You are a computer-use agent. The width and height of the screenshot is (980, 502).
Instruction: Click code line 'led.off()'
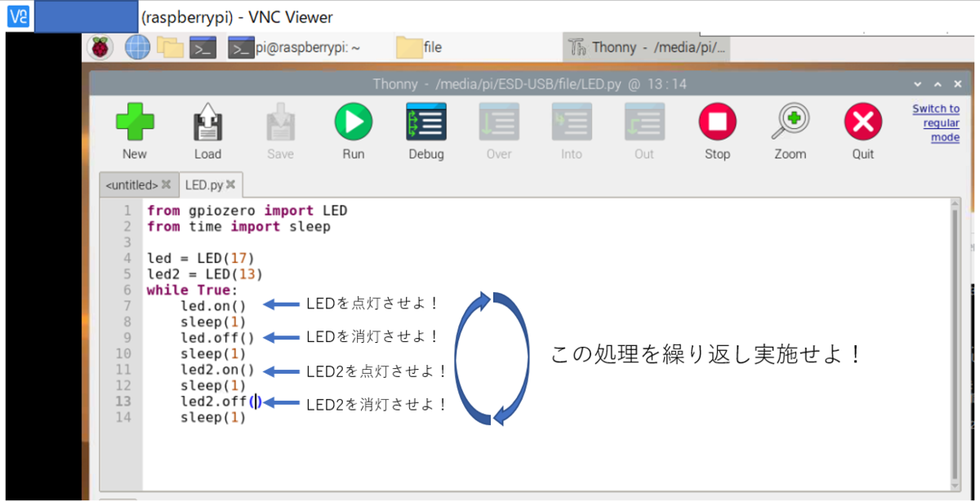pos(217,337)
